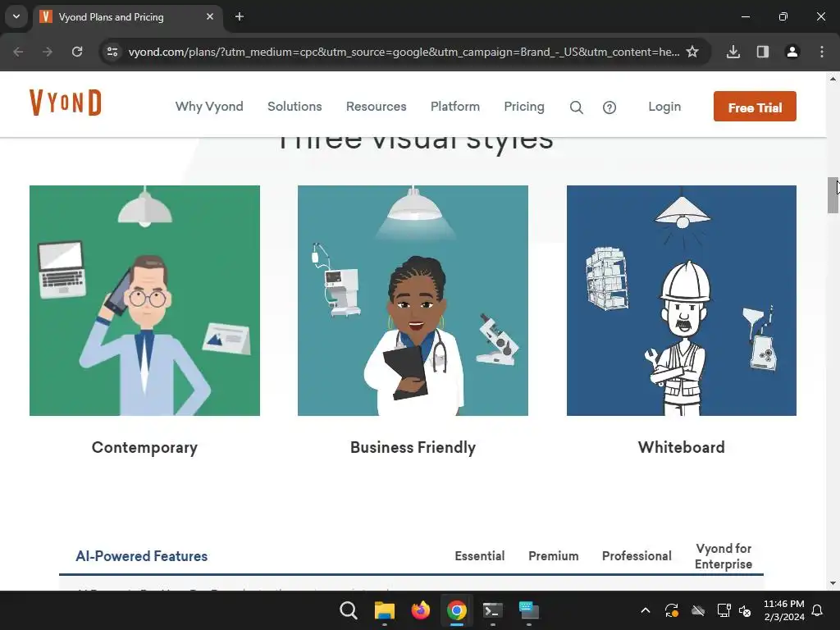This screenshot has width=840, height=630.
Task: Open the notification bell in system tray
Action: [818, 610]
